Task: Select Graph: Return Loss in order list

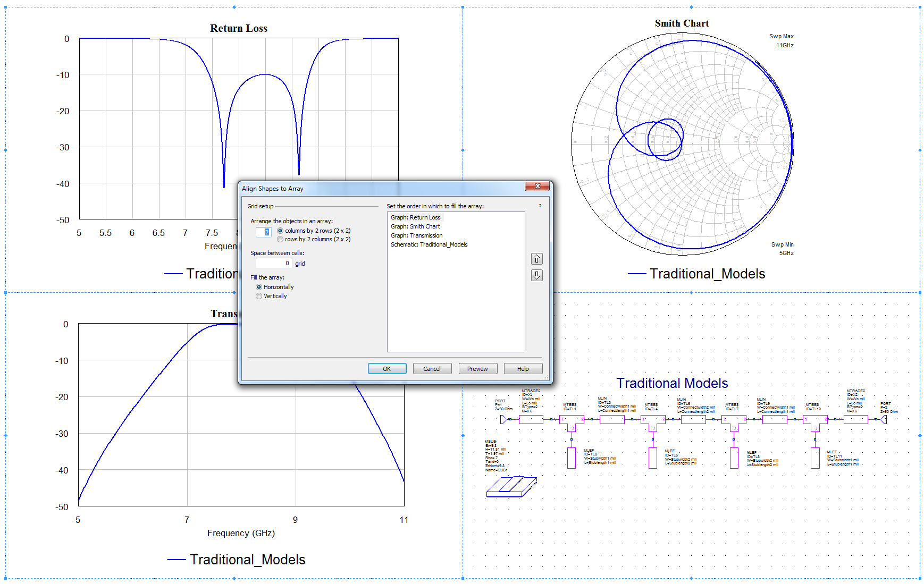Action: click(x=416, y=217)
